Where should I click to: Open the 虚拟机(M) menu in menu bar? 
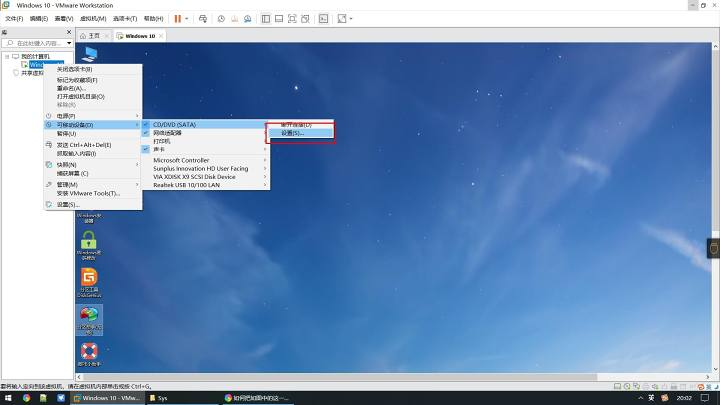click(x=93, y=19)
